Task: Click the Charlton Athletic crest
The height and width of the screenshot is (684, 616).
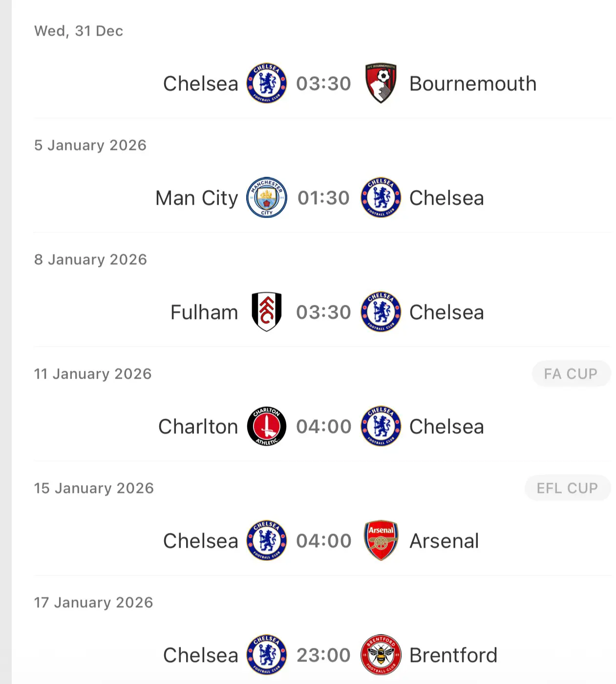Action: point(267,426)
